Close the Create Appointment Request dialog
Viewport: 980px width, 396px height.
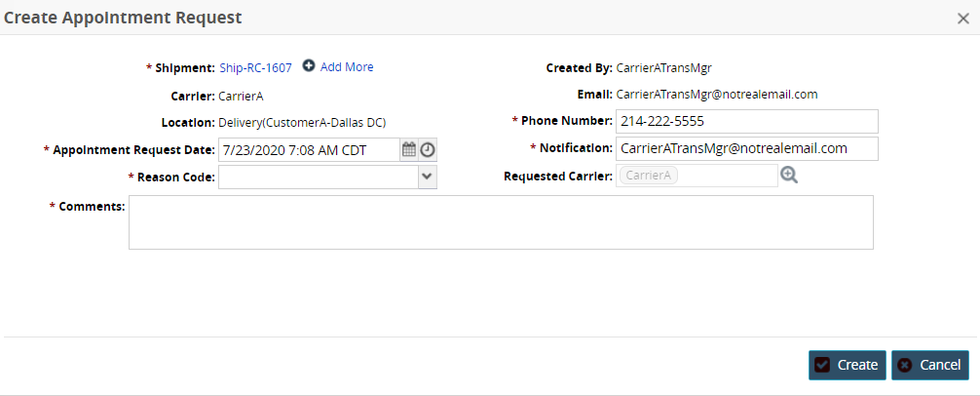[962, 18]
